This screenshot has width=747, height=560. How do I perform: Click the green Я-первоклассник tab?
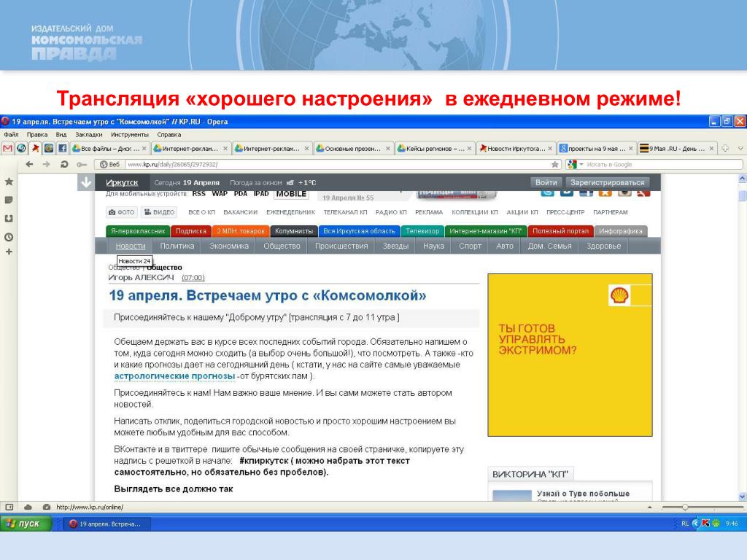tap(138, 231)
